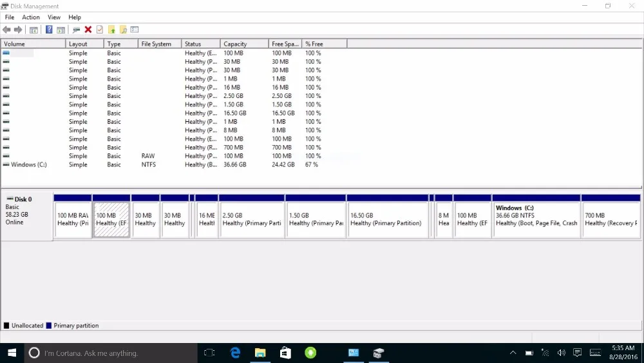Open the Action menu
644x363 pixels.
click(x=31, y=17)
